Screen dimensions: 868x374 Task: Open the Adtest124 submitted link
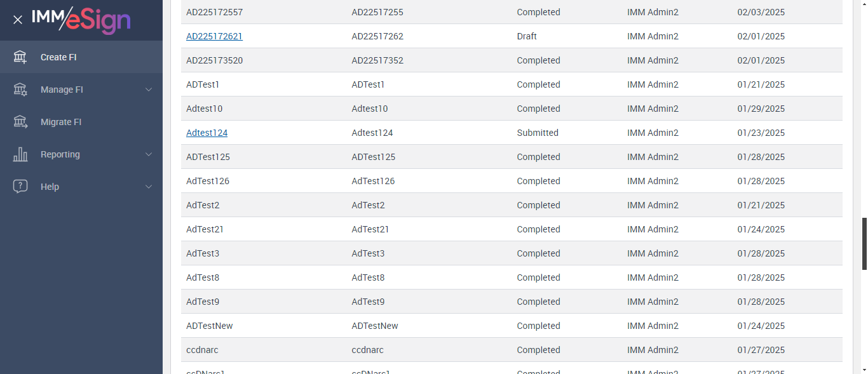coord(207,133)
